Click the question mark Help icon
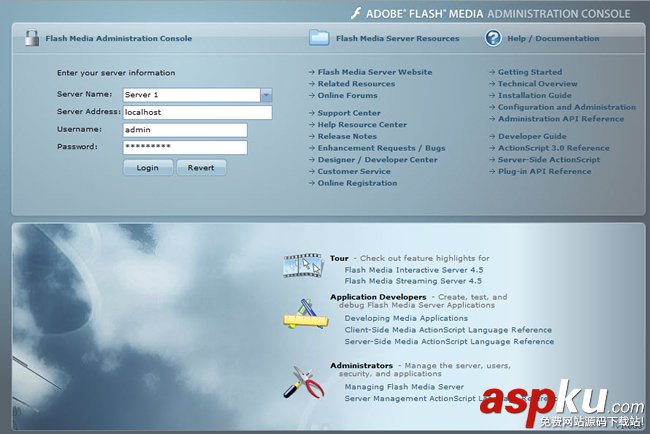 493,38
